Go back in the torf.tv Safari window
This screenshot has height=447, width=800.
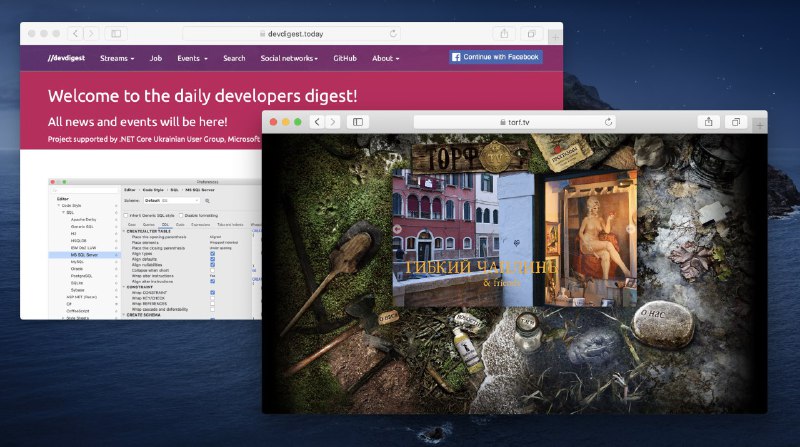pyautogui.click(x=317, y=122)
